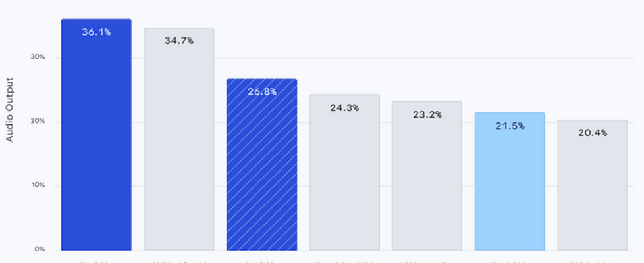Click the 36.1% value label

tap(96, 32)
